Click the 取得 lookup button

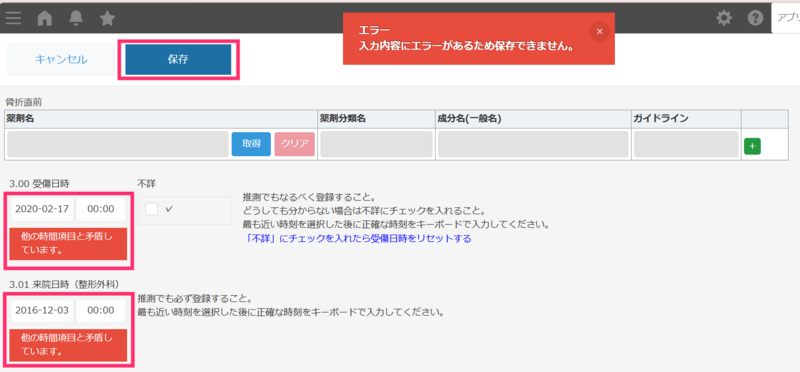point(251,144)
